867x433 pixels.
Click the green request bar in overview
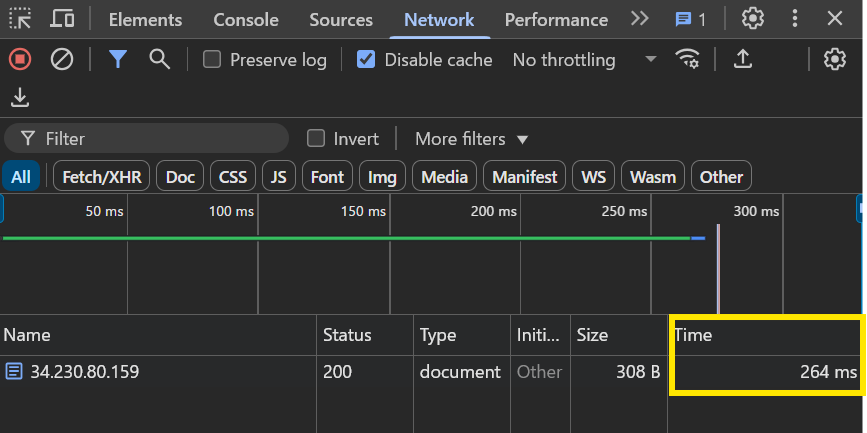tap(347, 238)
